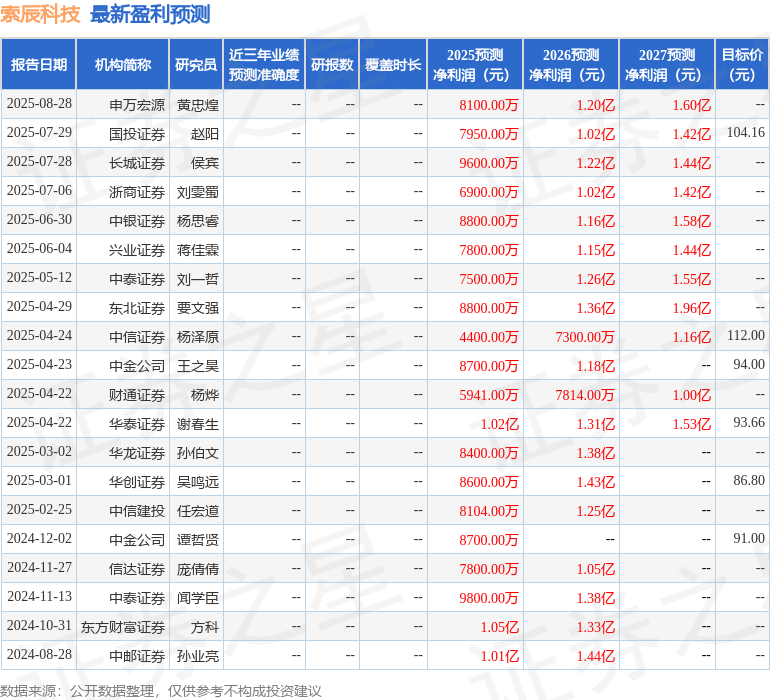Click the 近三年业绩预测准确度 column header
770x700 pixels.
[264, 65]
